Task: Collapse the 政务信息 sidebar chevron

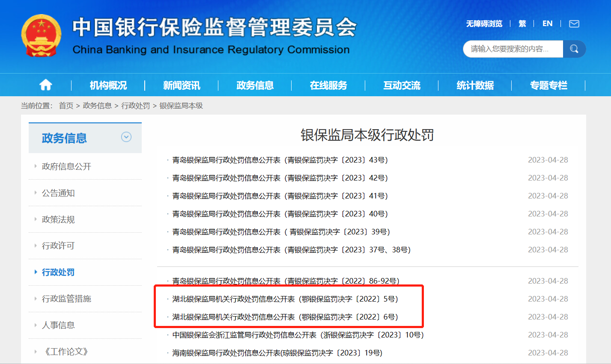Action: (126, 137)
